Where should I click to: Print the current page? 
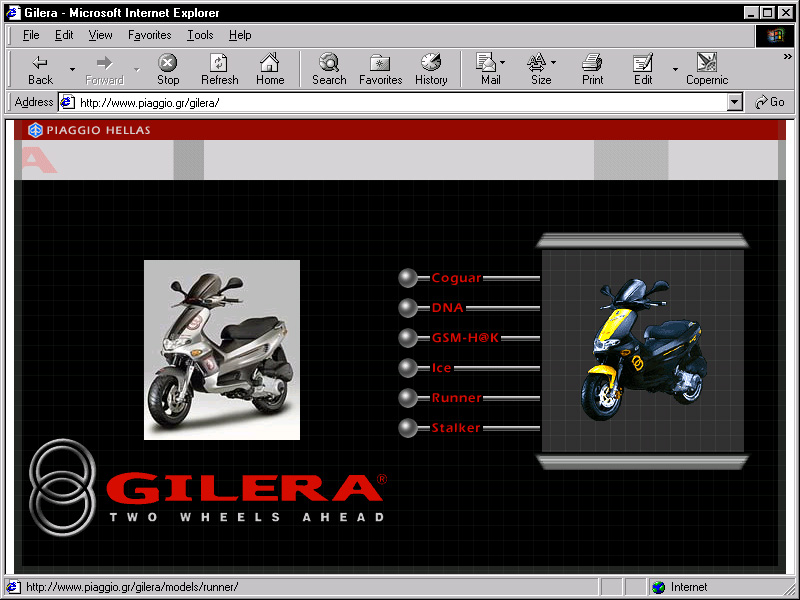(592, 69)
